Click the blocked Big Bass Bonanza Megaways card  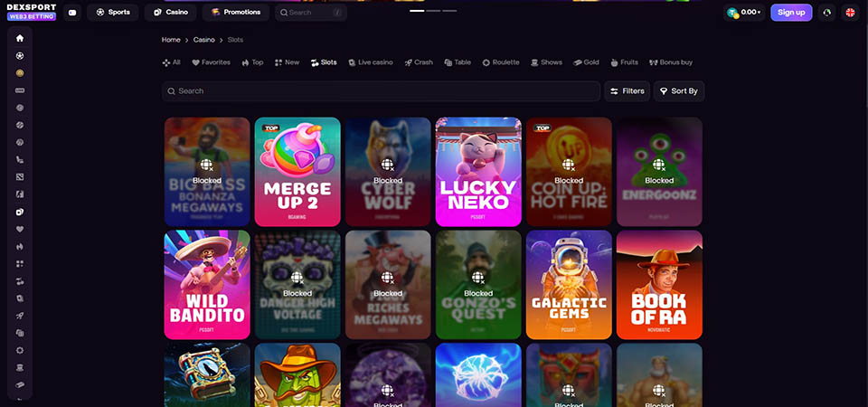point(207,172)
